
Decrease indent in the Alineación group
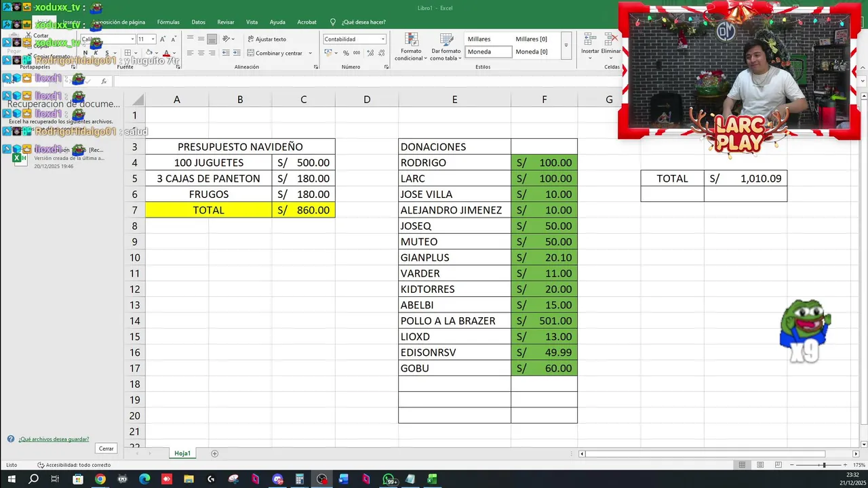[225, 53]
